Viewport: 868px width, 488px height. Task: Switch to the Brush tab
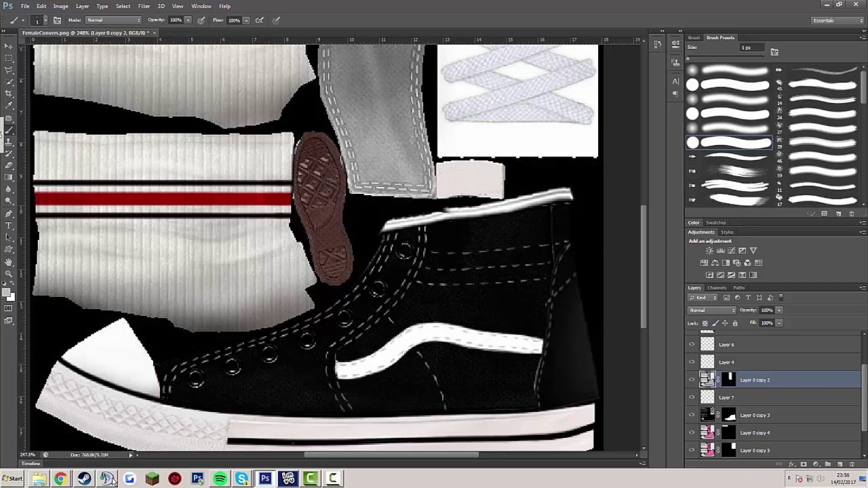(694, 38)
